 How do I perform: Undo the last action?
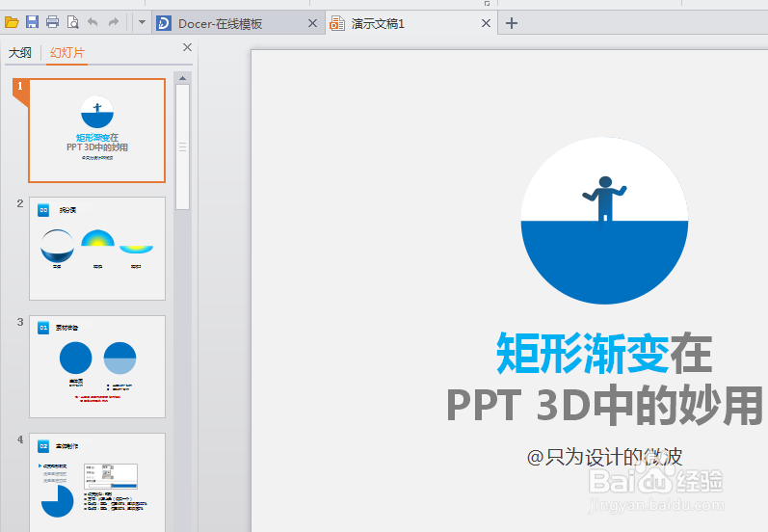click(93, 22)
